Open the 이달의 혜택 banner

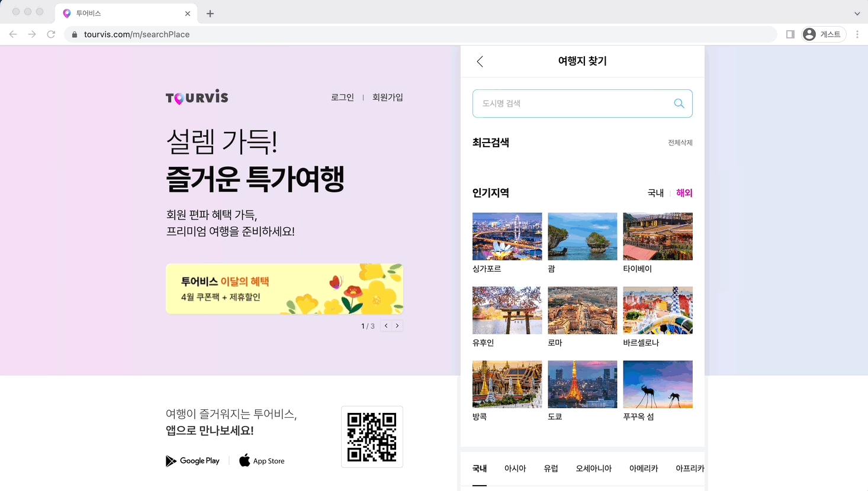[x=284, y=289]
